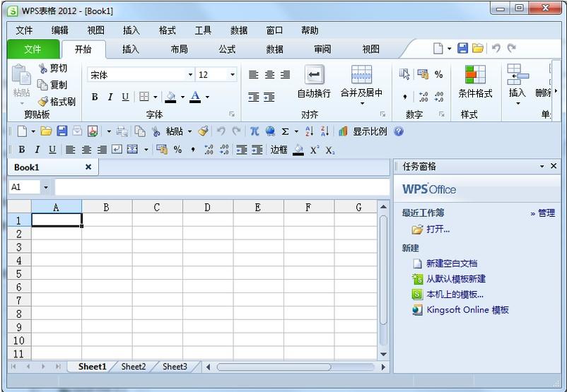Open the font name 宋体 dropdown
This screenshot has width=567, height=392.
tap(191, 75)
